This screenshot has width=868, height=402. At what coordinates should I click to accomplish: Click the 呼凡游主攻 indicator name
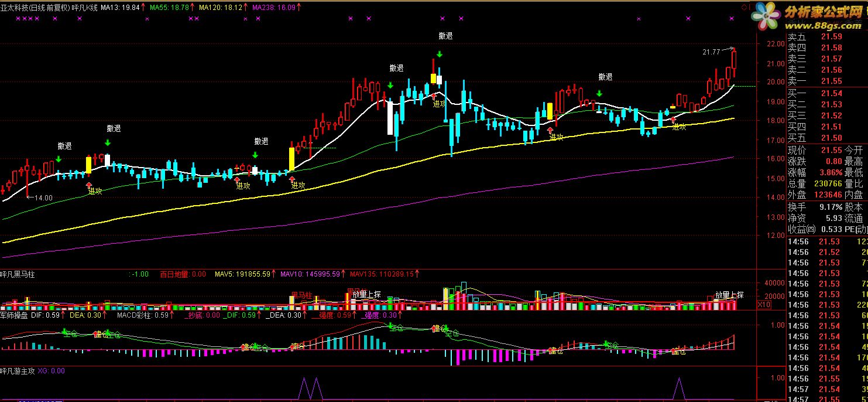(18, 370)
